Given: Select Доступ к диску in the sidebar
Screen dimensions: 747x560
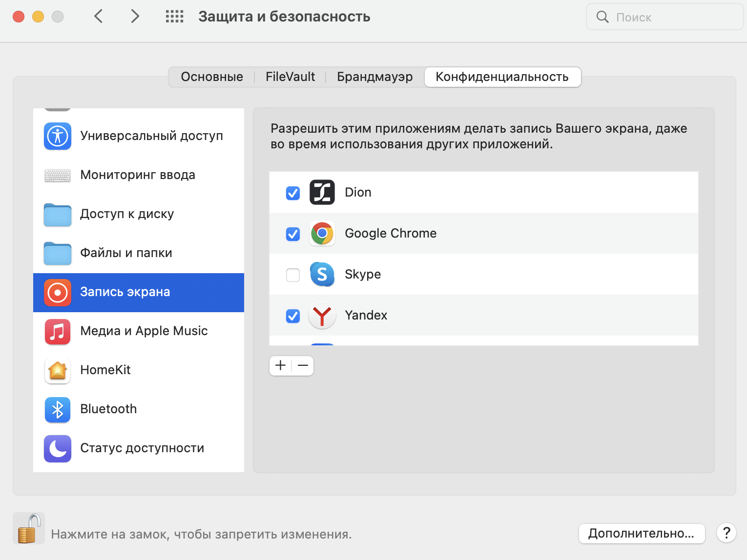Looking at the screenshot, I should coord(139,214).
